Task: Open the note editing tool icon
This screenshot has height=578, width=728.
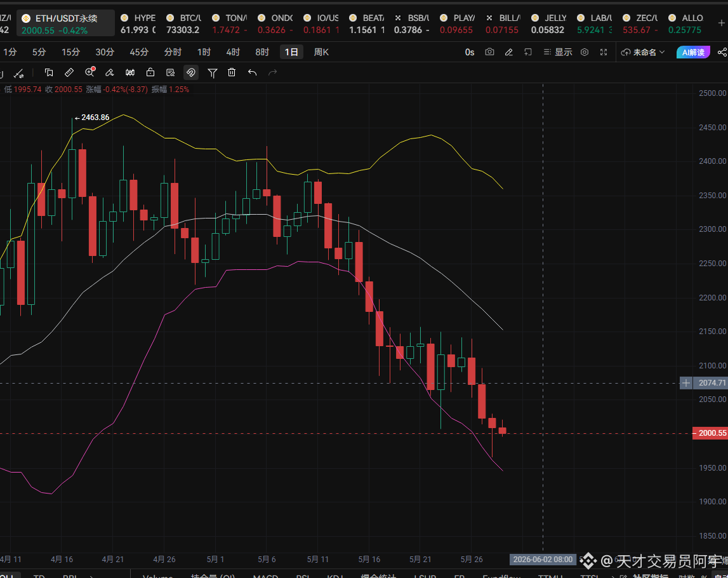Action: 170,72
